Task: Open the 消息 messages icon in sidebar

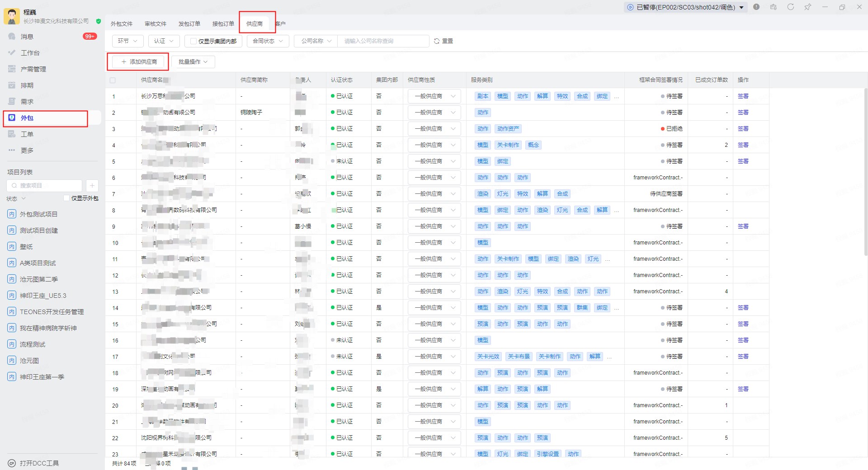Action: [x=12, y=37]
